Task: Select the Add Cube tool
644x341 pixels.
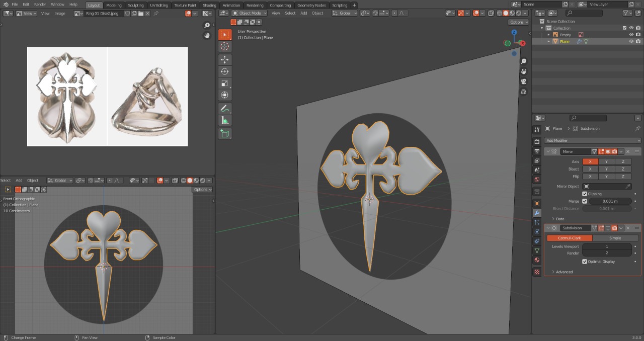Action: click(225, 134)
